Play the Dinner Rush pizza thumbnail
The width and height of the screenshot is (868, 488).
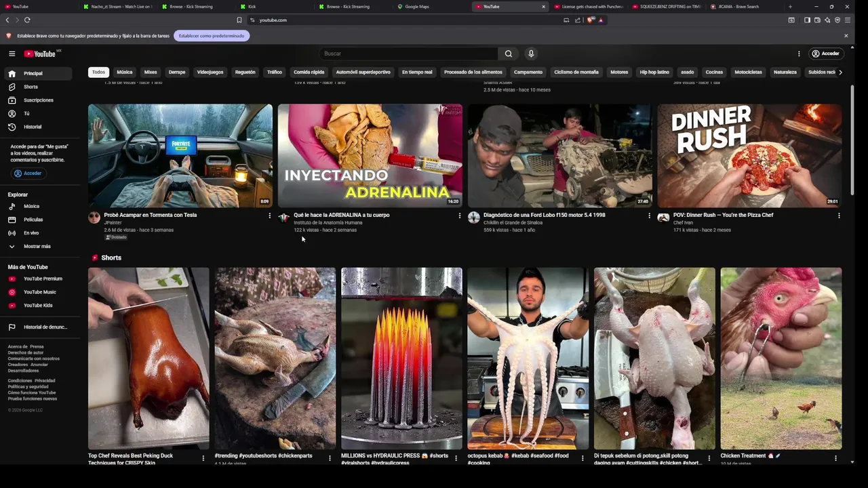(750, 155)
